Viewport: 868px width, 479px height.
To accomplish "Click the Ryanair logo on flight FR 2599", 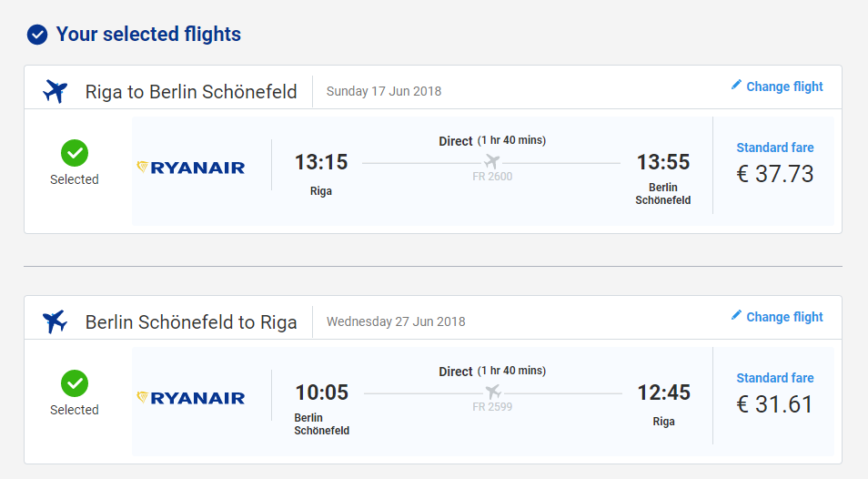I will click(x=190, y=398).
